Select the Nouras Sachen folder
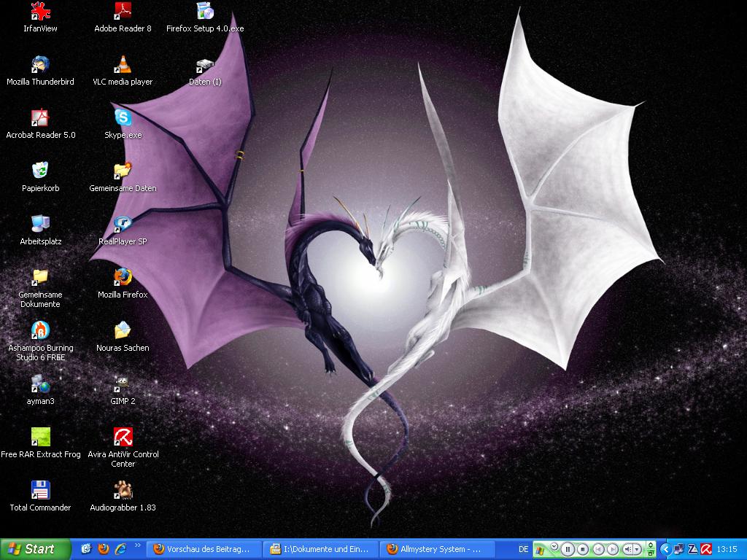The height and width of the screenshot is (560, 747). coord(123,338)
